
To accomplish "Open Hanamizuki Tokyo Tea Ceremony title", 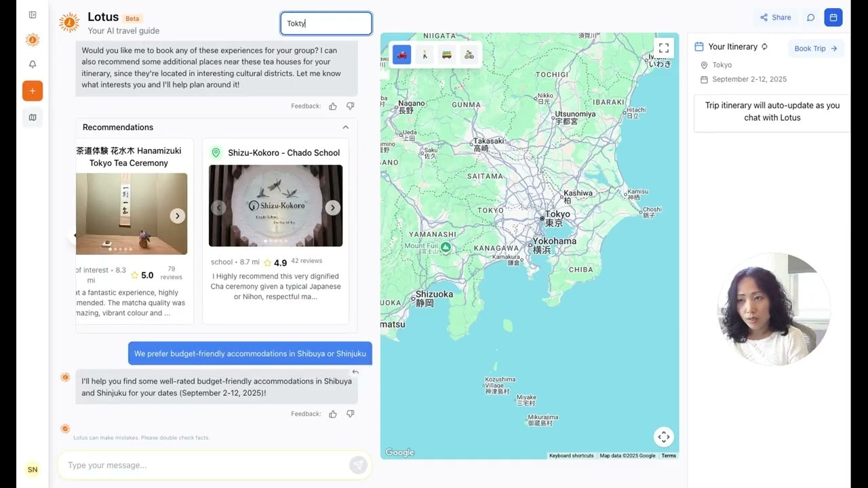I will [x=130, y=157].
